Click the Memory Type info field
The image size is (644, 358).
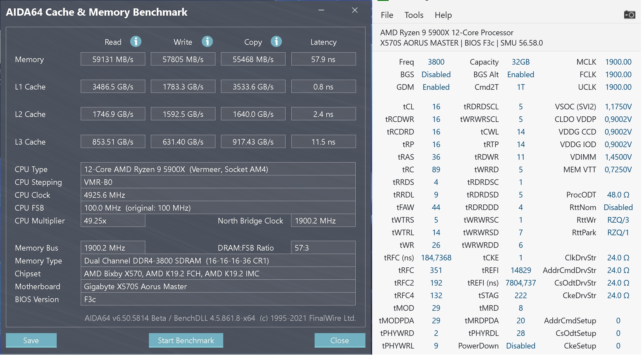tap(218, 261)
